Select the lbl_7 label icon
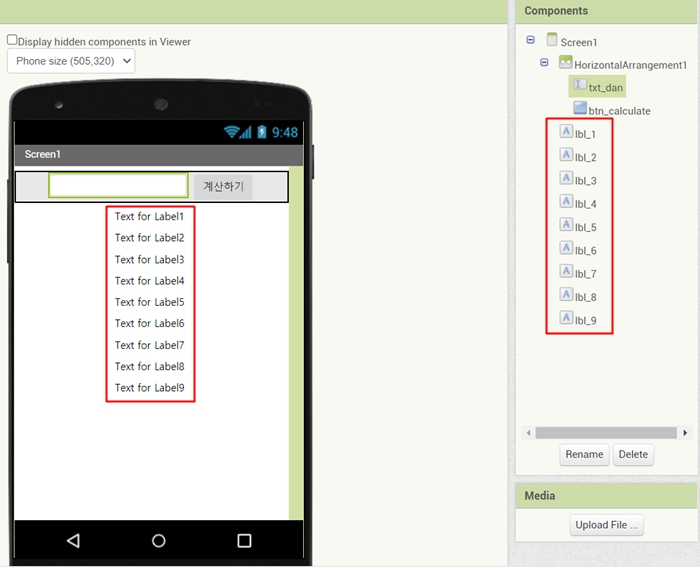This screenshot has width=700, height=568. [566, 271]
